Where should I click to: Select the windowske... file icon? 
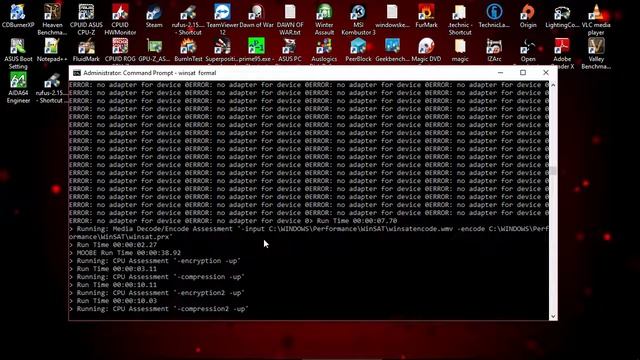392,16
